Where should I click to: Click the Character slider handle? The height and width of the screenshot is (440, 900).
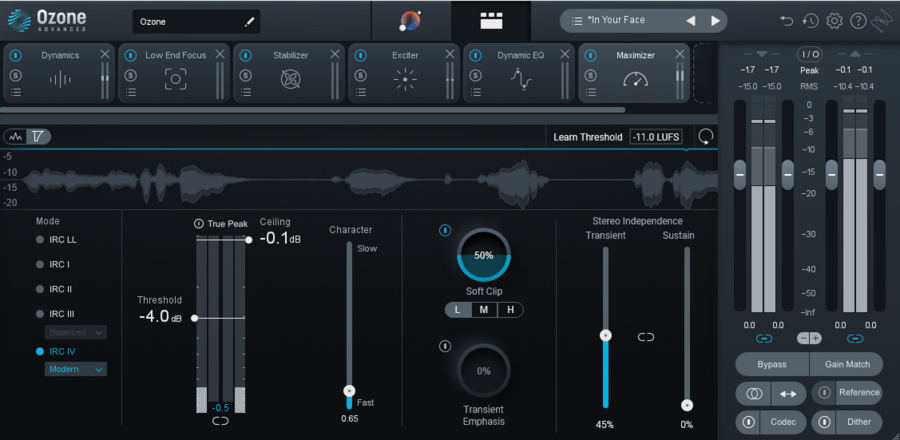[x=349, y=391]
